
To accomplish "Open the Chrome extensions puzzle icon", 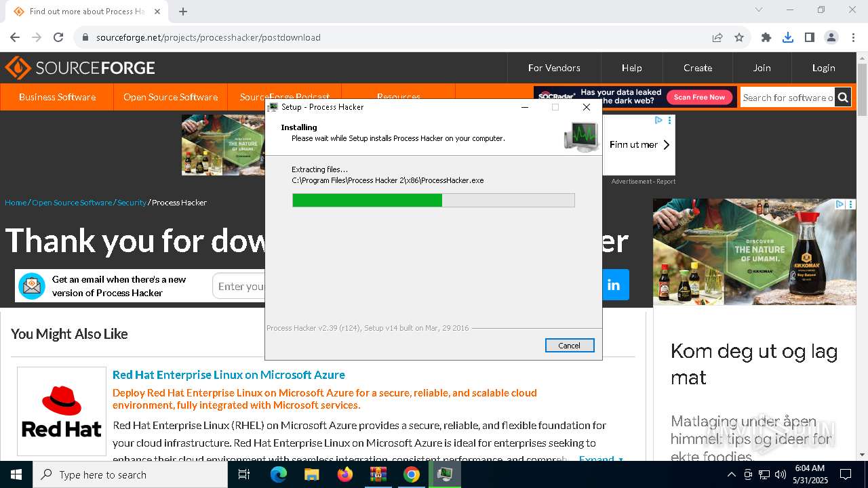I will [766, 37].
